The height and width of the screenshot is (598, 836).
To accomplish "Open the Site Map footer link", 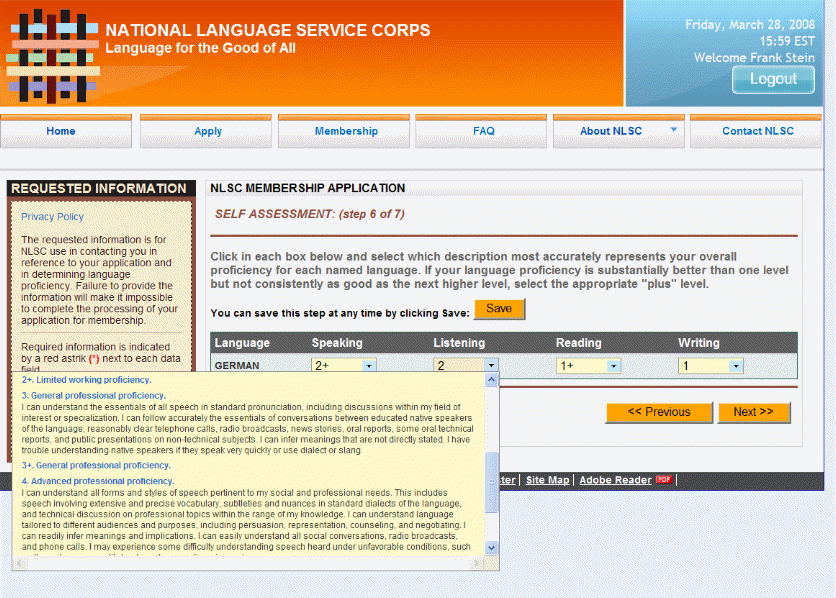I will 548,480.
